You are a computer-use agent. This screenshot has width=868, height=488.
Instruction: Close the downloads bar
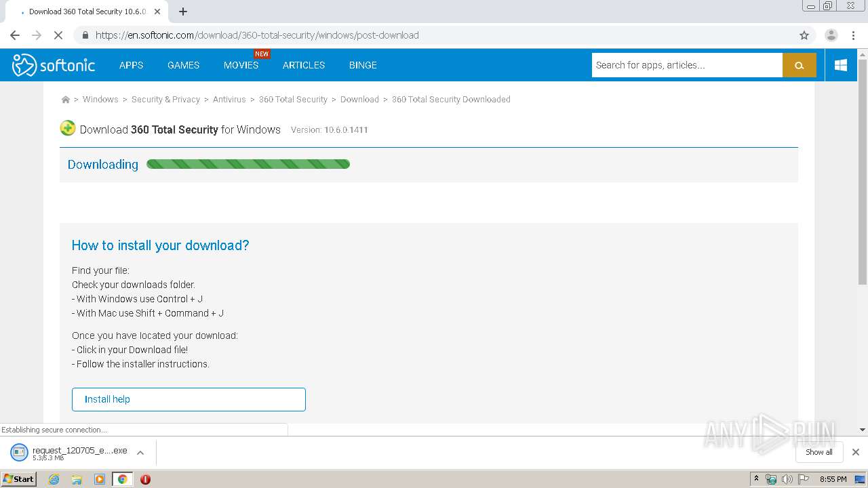tap(855, 452)
